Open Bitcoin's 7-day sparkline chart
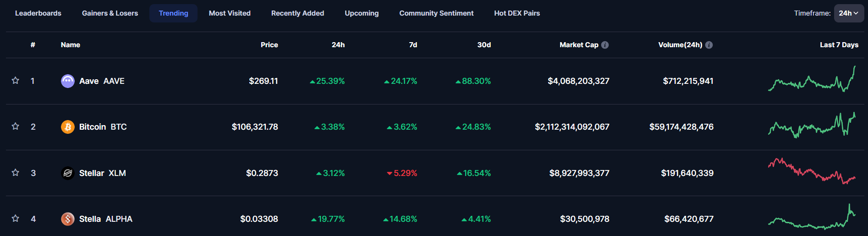 (x=812, y=125)
